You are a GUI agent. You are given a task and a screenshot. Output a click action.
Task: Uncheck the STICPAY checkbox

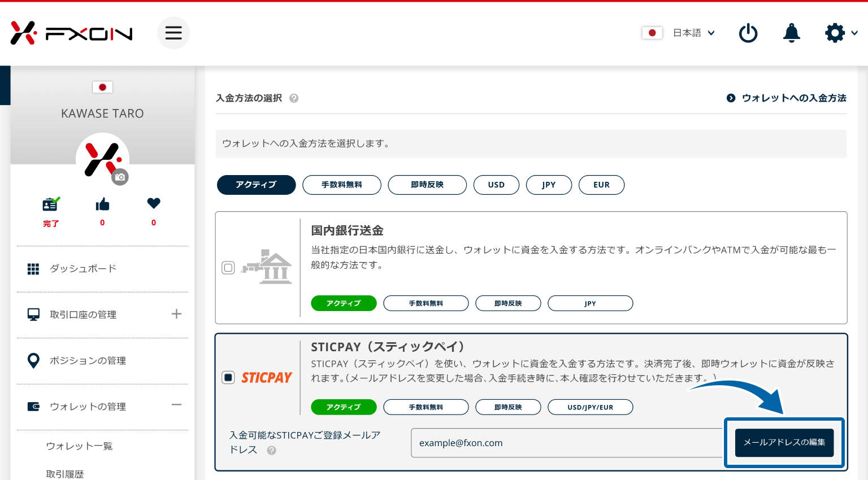click(x=228, y=377)
